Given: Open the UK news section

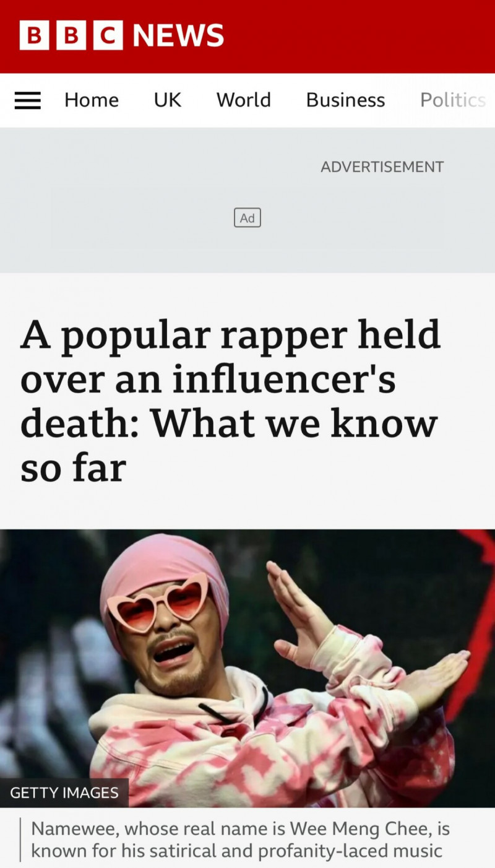Looking at the screenshot, I should [168, 100].
